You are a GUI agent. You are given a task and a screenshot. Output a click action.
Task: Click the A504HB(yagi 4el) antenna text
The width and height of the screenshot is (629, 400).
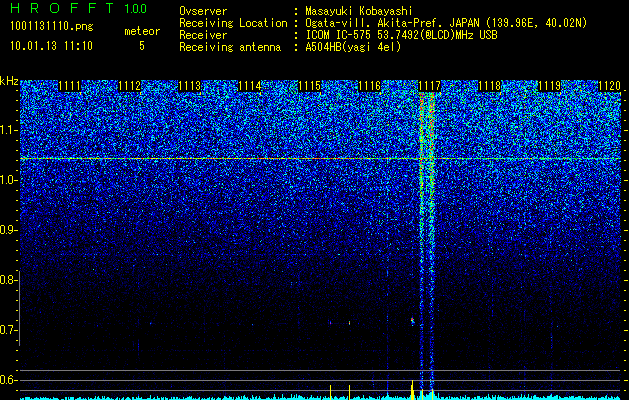point(353,47)
